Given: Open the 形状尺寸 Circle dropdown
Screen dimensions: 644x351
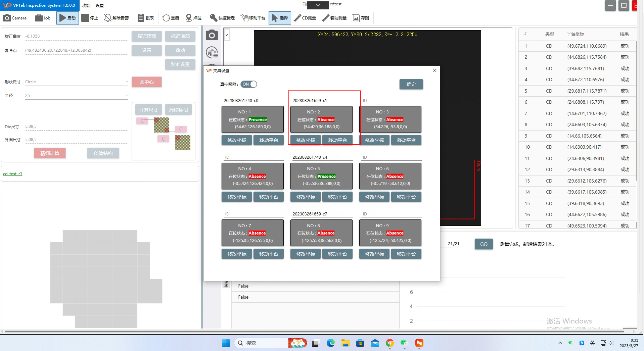Looking at the screenshot, I should pyautogui.click(x=127, y=82).
